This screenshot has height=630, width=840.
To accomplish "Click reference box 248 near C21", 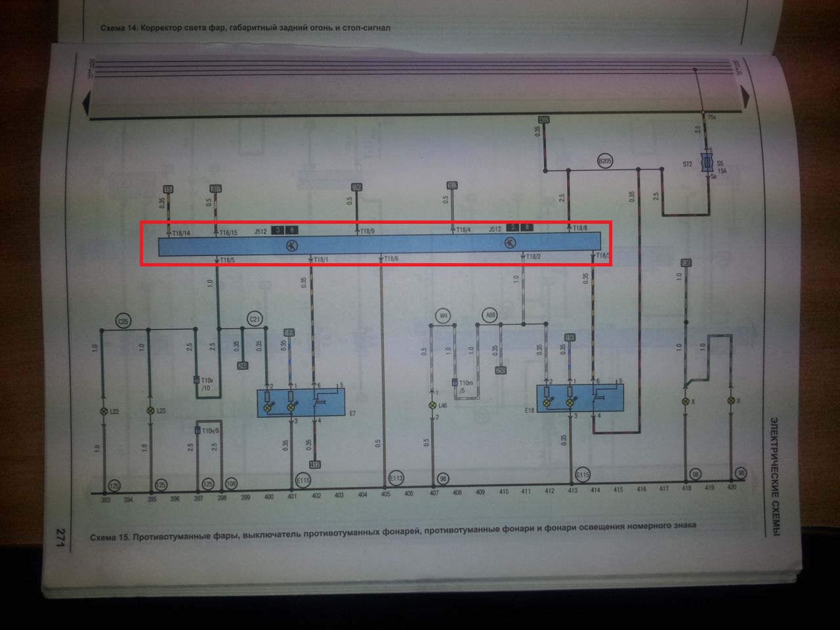I will [x=242, y=366].
